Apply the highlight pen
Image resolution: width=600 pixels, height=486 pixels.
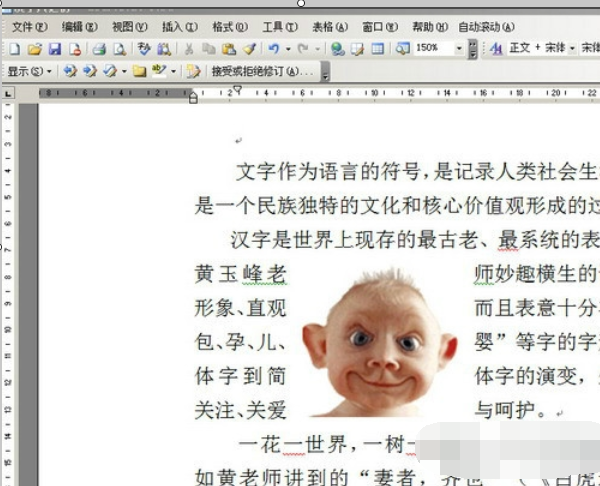coord(159,71)
